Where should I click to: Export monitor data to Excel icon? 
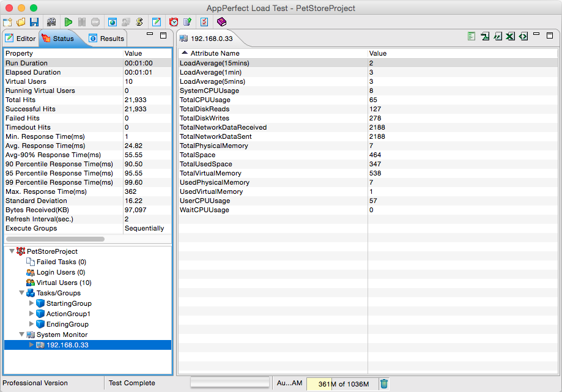click(x=511, y=36)
